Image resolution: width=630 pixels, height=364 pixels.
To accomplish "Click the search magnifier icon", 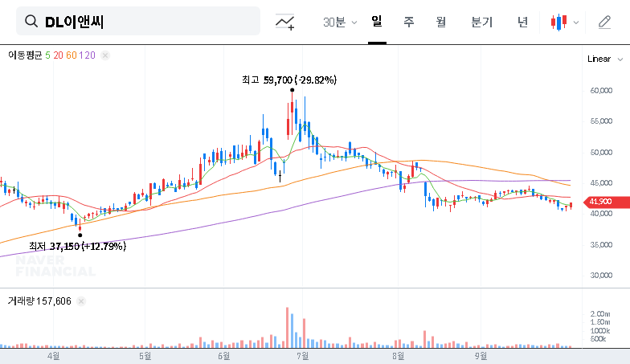I will [x=31, y=21].
